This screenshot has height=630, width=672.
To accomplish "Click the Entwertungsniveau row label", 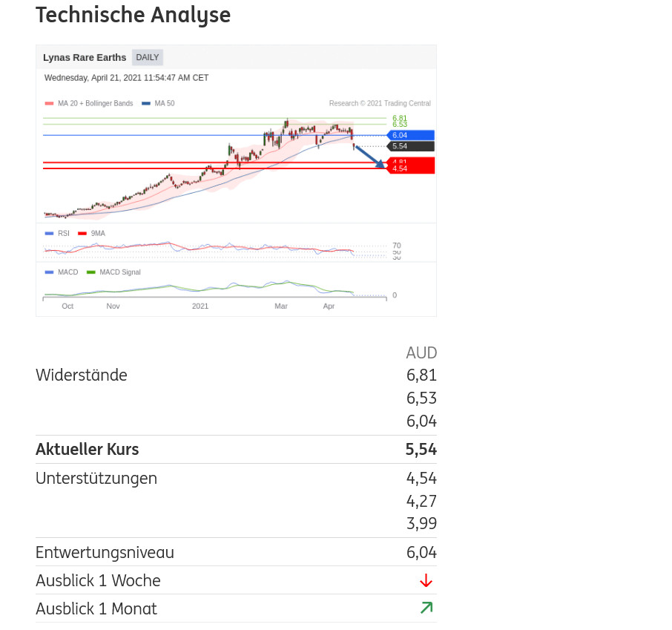I will (105, 553).
